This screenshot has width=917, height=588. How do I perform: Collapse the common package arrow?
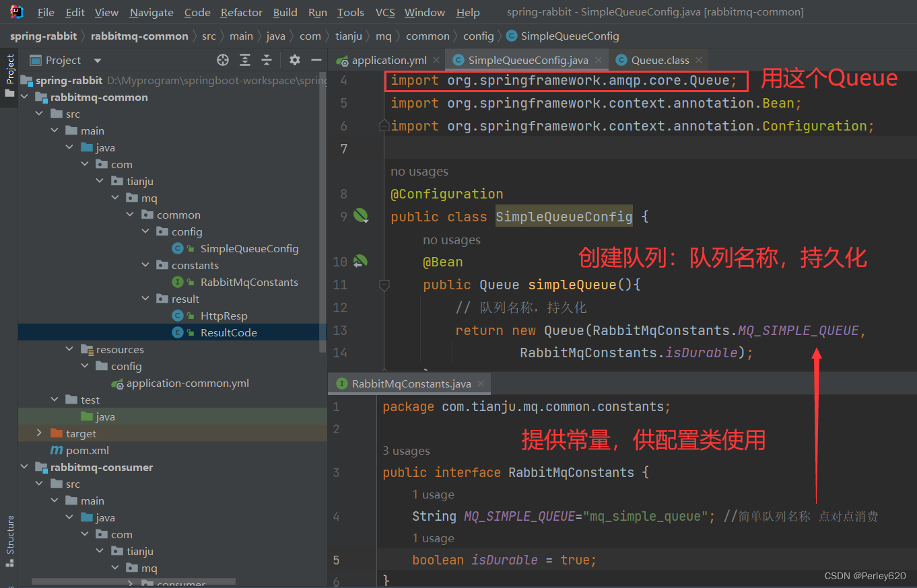pos(131,215)
